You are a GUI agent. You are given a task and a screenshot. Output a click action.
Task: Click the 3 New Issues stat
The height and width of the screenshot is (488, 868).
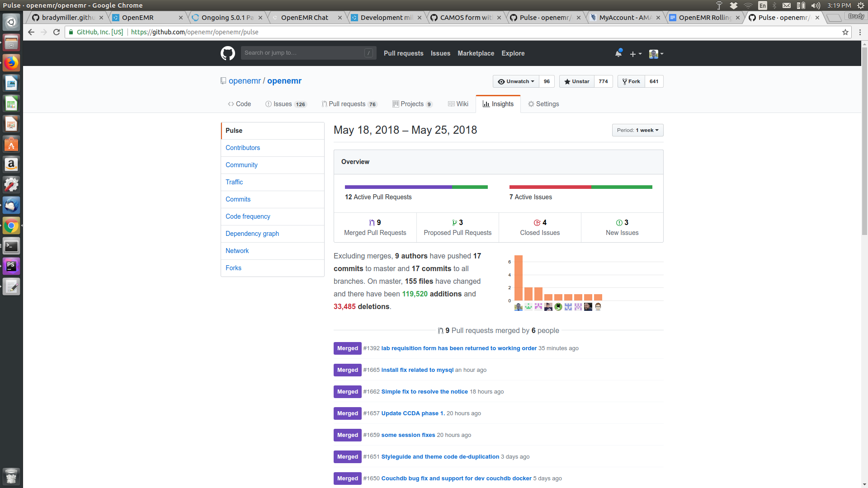coord(622,227)
